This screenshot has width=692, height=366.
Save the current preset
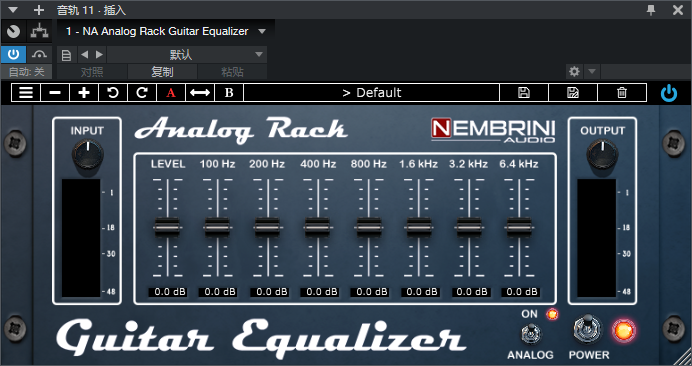524,93
